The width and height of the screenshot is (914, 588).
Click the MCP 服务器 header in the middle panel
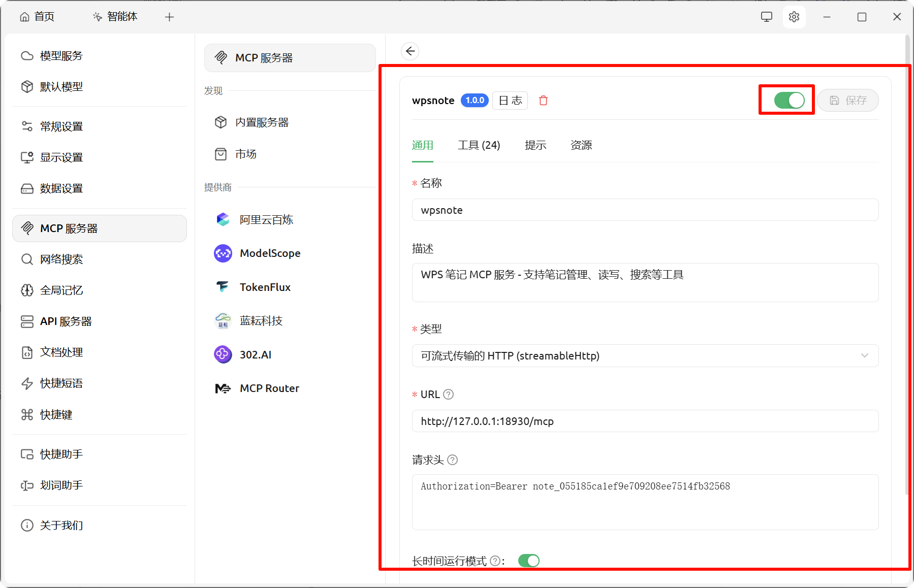pos(290,58)
